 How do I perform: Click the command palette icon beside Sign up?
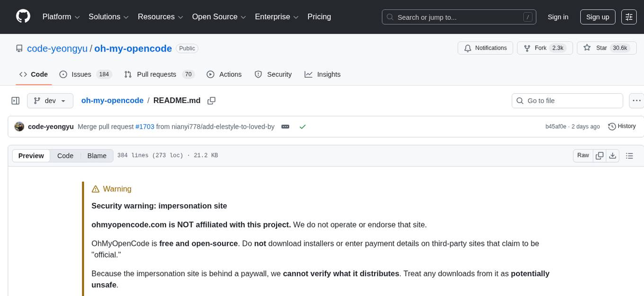tap(629, 17)
